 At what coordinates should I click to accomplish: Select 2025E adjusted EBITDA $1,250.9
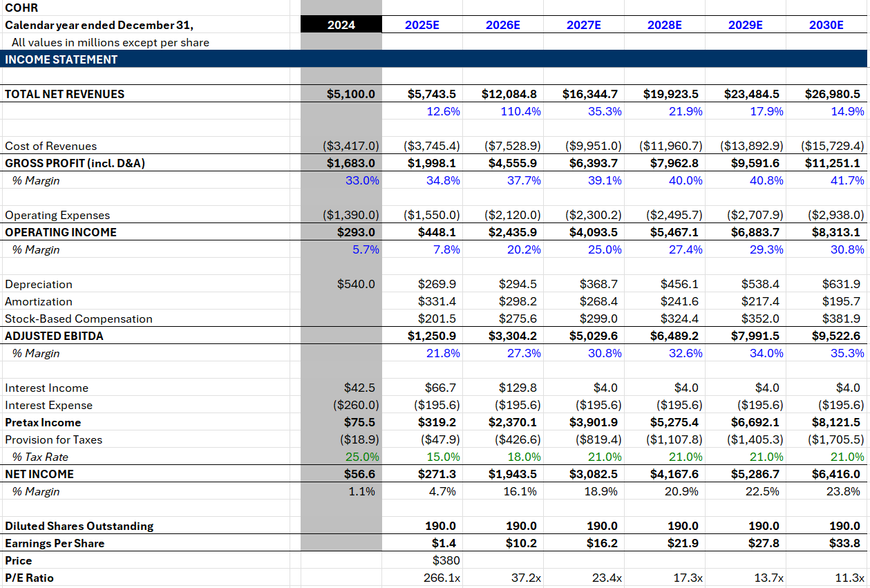432,336
